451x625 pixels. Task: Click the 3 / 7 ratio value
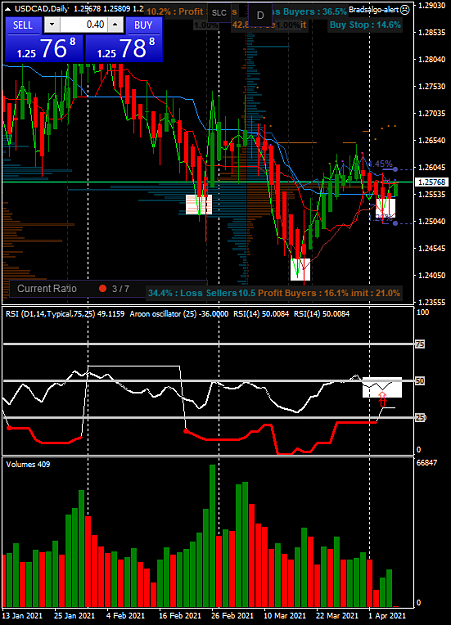[x=120, y=289]
